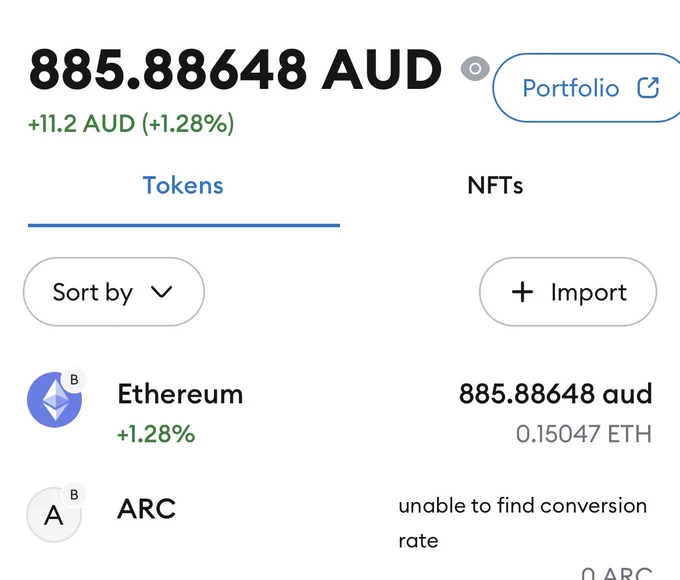Viewport: 680px width, 580px height.
Task: Click the B network badge on Ethereum
Action: coord(74,380)
